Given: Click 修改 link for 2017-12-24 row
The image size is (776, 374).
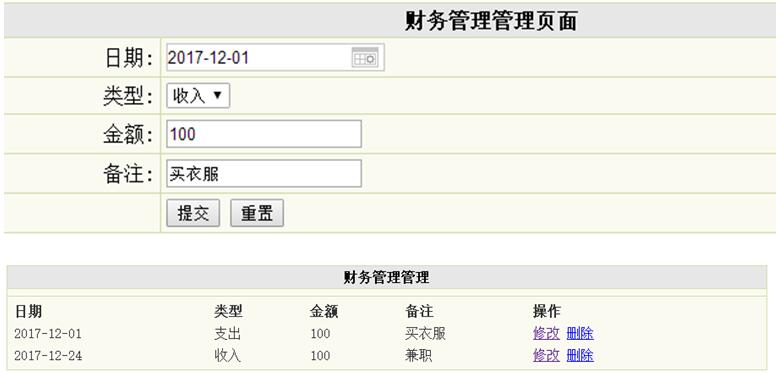Looking at the screenshot, I should click(x=546, y=355).
